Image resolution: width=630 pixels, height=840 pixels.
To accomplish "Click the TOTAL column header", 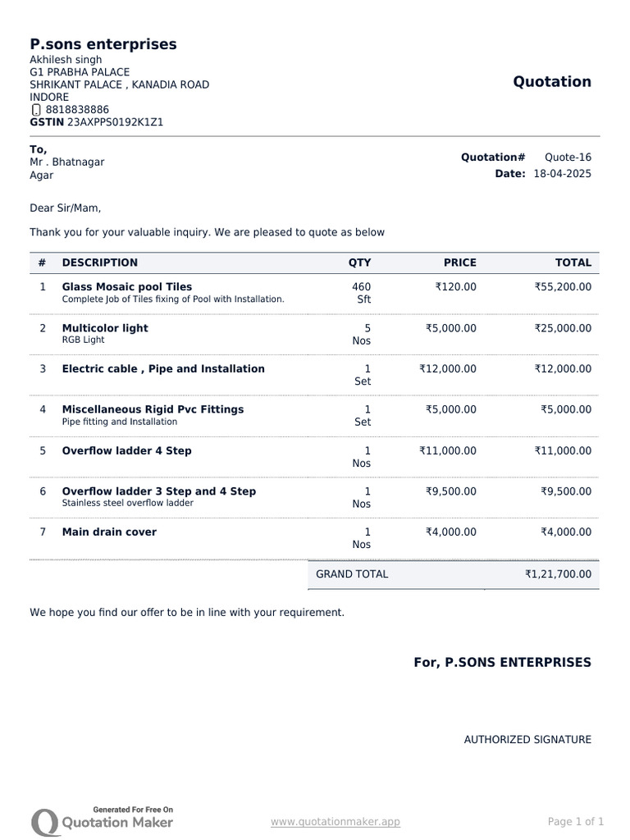I will click(573, 262).
